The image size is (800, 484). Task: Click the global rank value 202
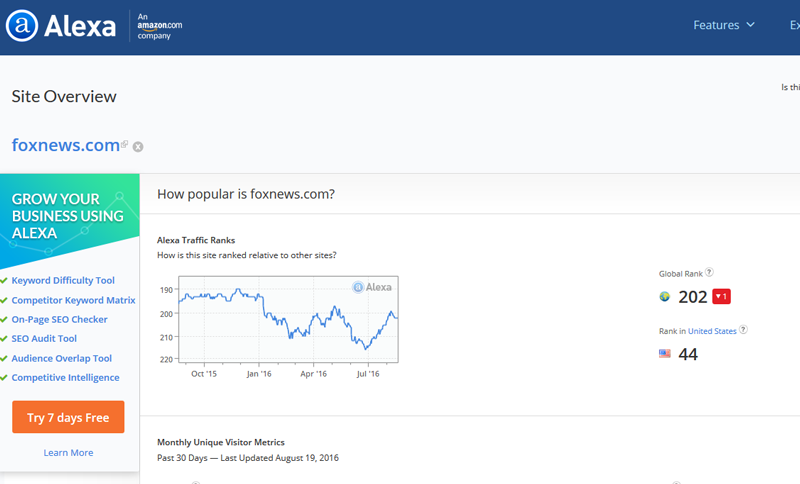tap(692, 297)
